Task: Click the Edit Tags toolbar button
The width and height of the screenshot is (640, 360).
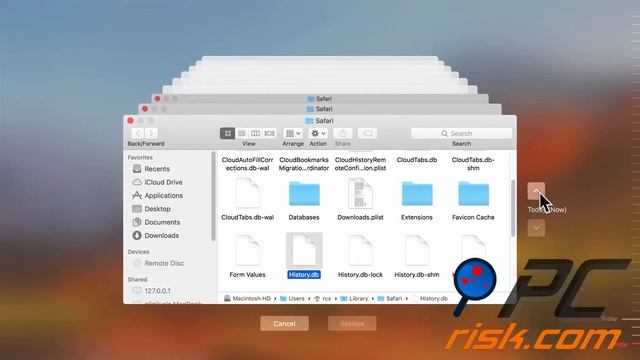Action: (x=367, y=133)
